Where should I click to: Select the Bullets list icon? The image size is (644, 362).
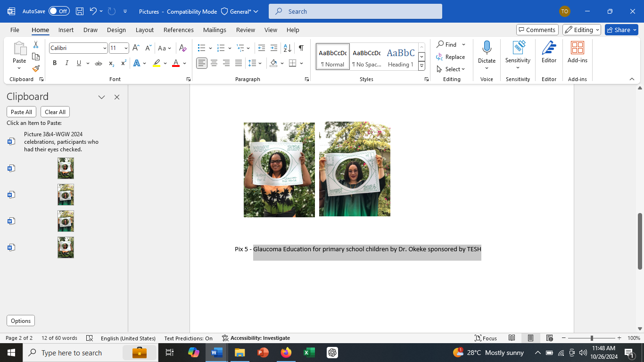201,48
